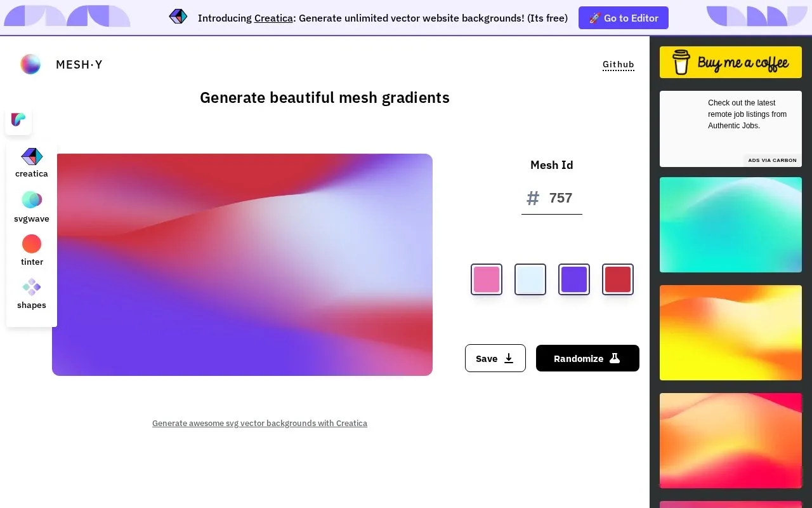Click the download arrow icon in Save

pos(509,358)
